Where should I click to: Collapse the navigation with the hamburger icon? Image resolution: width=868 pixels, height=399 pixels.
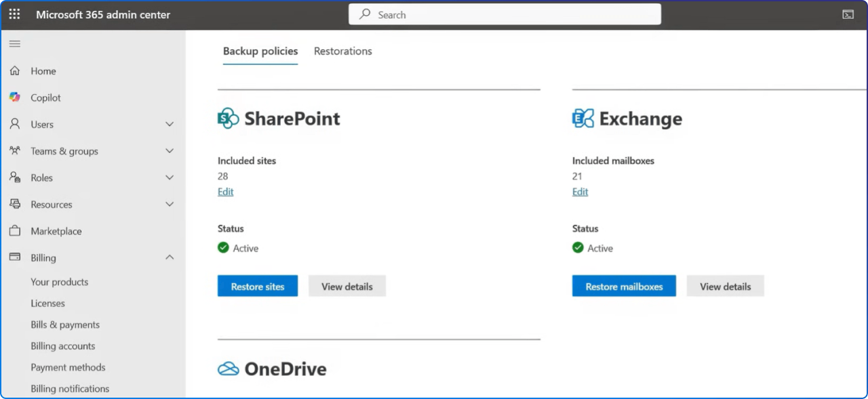(14, 43)
